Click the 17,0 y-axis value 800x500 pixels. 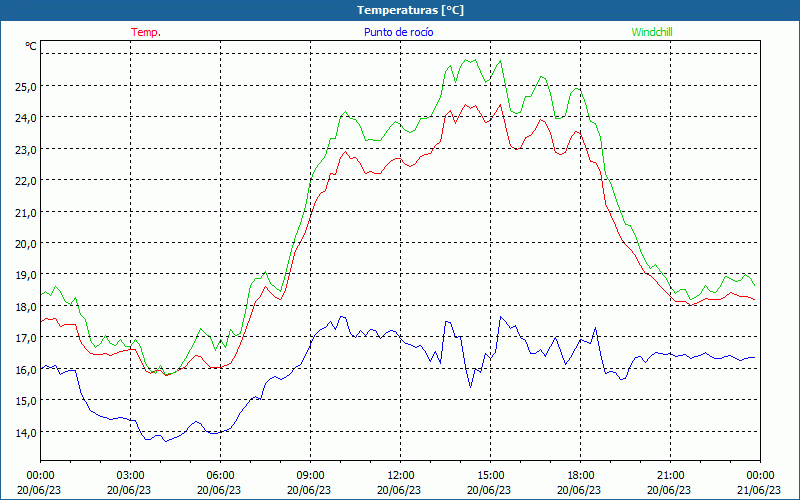[x=26, y=338]
